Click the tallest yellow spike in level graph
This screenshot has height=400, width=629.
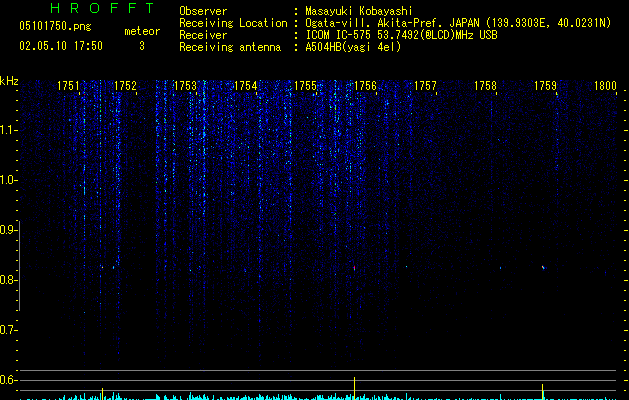[354, 388]
